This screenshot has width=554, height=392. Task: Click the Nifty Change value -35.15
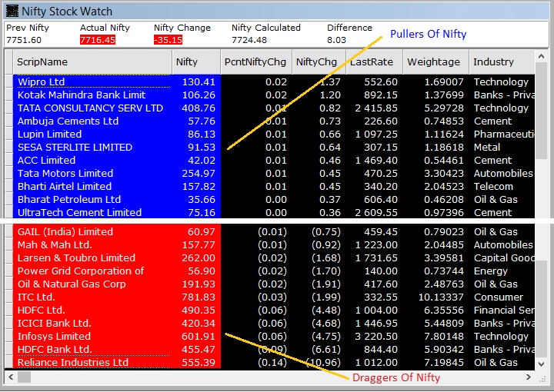click(168, 40)
